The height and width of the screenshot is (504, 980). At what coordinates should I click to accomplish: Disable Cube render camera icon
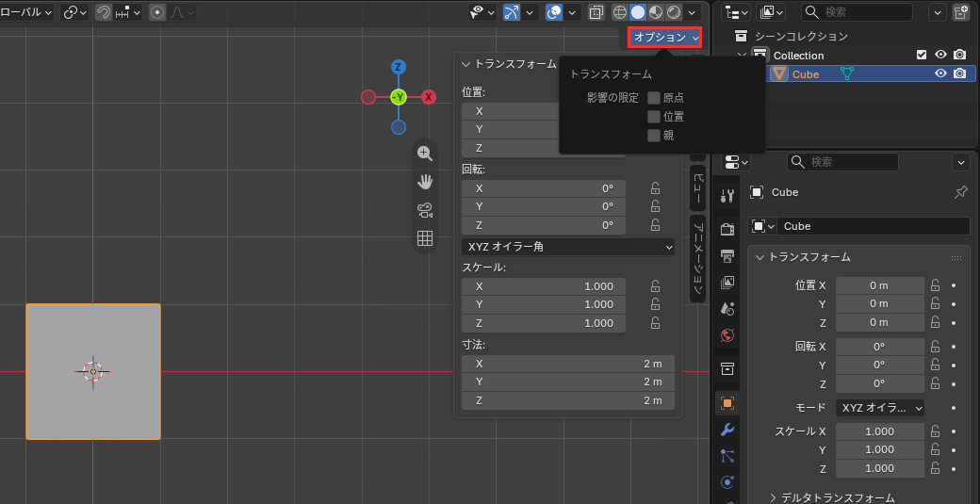click(x=960, y=73)
